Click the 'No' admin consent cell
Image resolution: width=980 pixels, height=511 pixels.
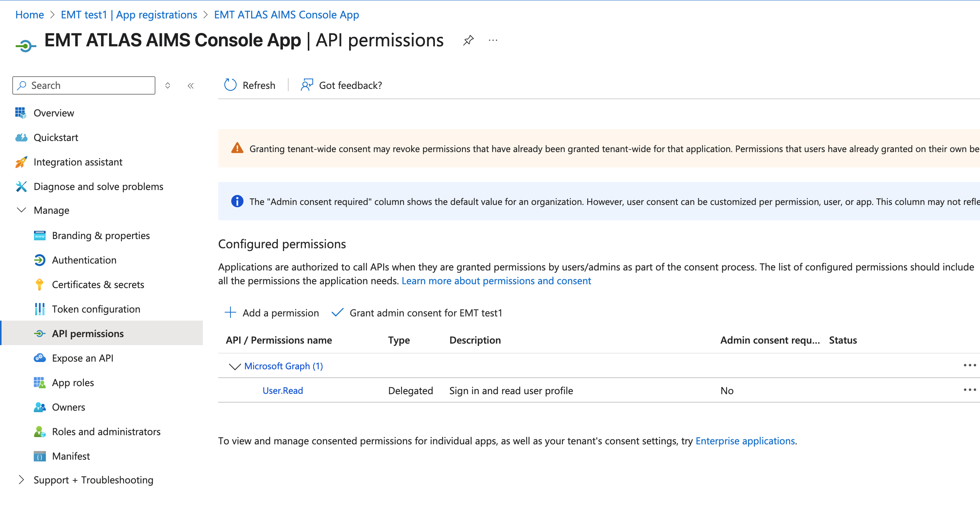click(727, 390)
